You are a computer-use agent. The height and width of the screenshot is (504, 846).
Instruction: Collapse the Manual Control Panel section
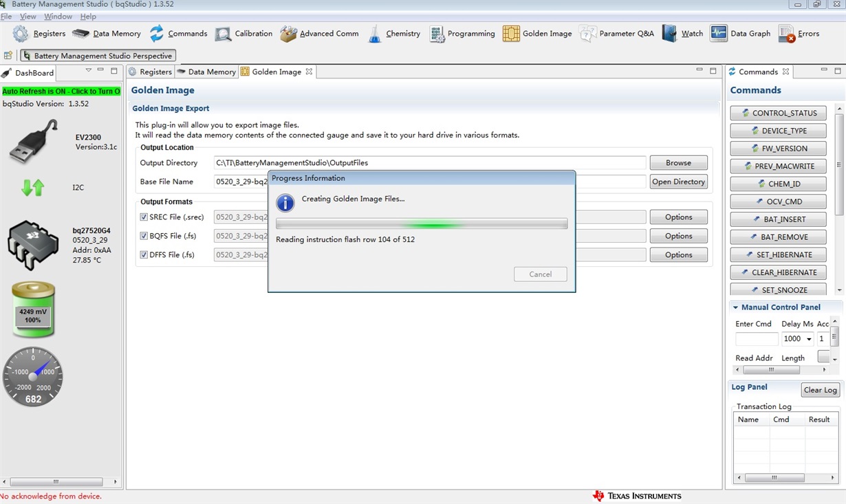(x=735, y=307)
